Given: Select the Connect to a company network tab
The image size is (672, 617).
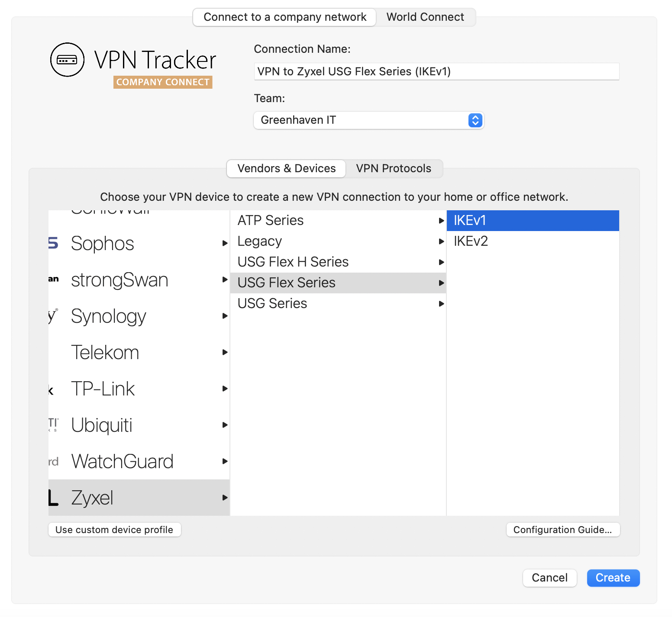Looking at the screenshot, I should pyautogui.click(x=285, y=17).
